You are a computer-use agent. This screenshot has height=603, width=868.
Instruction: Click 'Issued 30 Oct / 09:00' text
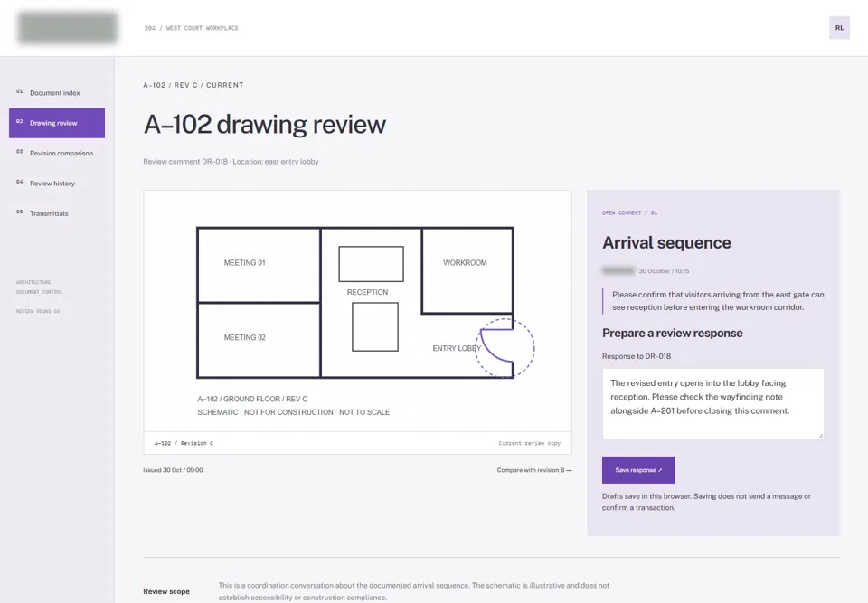pos(173,470)
